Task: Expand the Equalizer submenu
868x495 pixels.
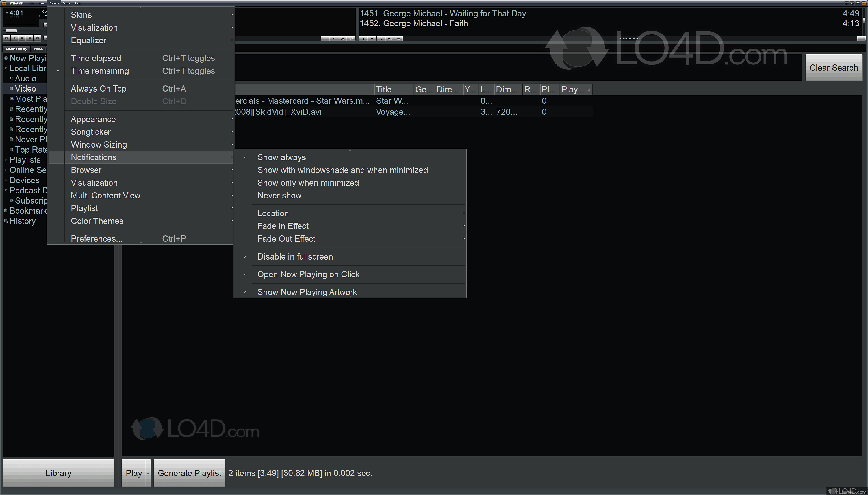Action: point(141,40)
